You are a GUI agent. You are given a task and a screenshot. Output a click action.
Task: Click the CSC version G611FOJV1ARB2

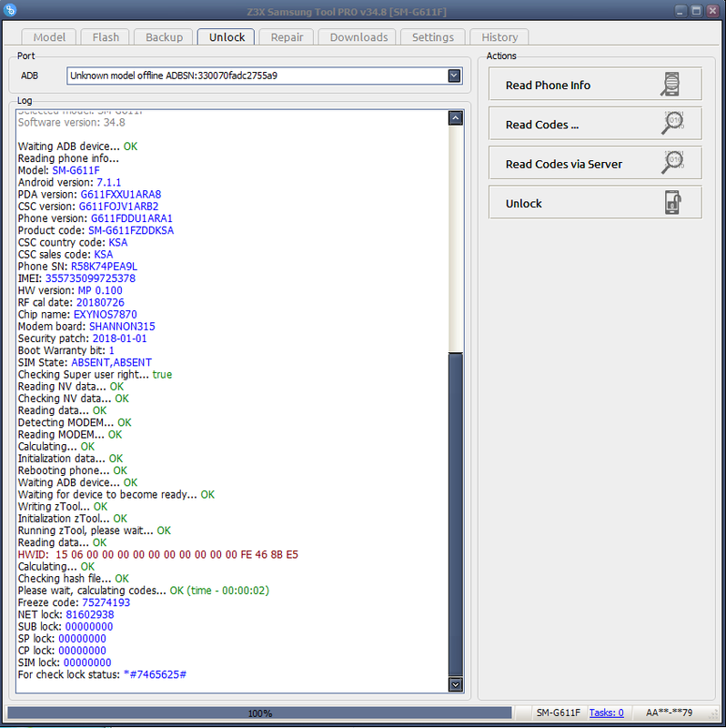(x=118, y=207)
